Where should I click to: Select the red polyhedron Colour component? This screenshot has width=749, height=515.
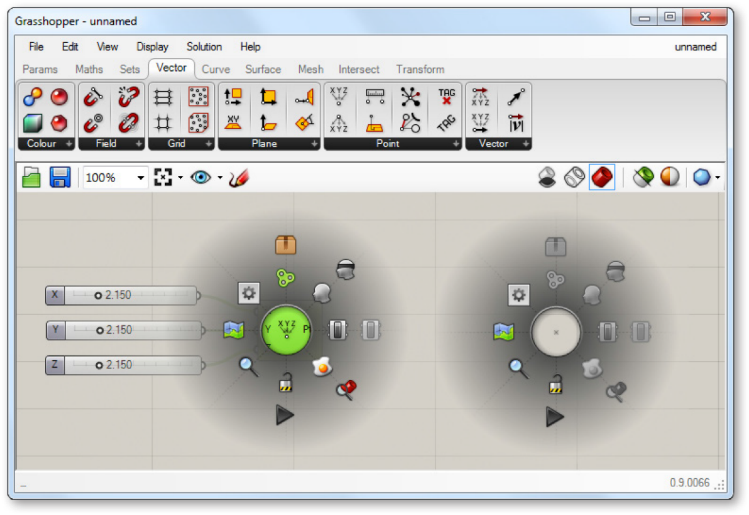[x=59, y=123]
